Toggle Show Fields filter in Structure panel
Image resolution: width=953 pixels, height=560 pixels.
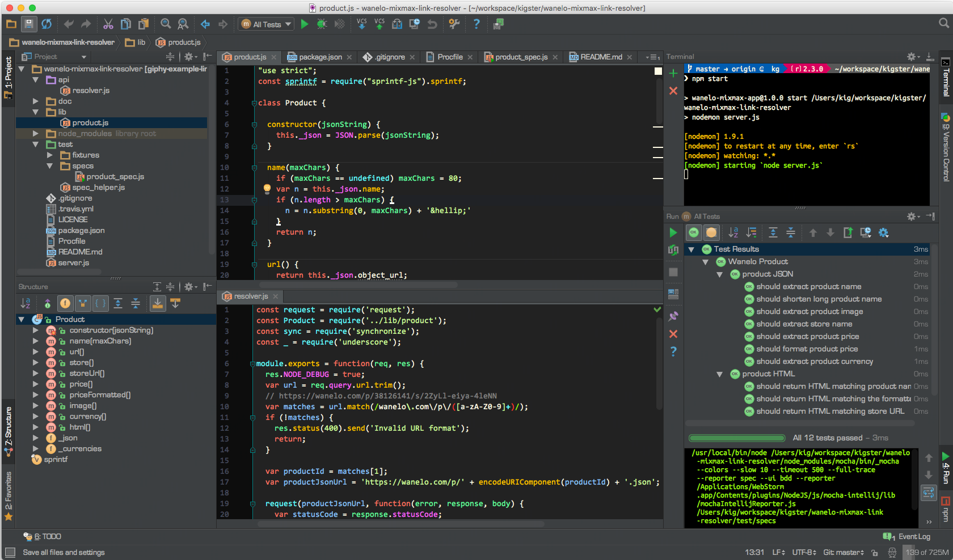click(65, 303)
